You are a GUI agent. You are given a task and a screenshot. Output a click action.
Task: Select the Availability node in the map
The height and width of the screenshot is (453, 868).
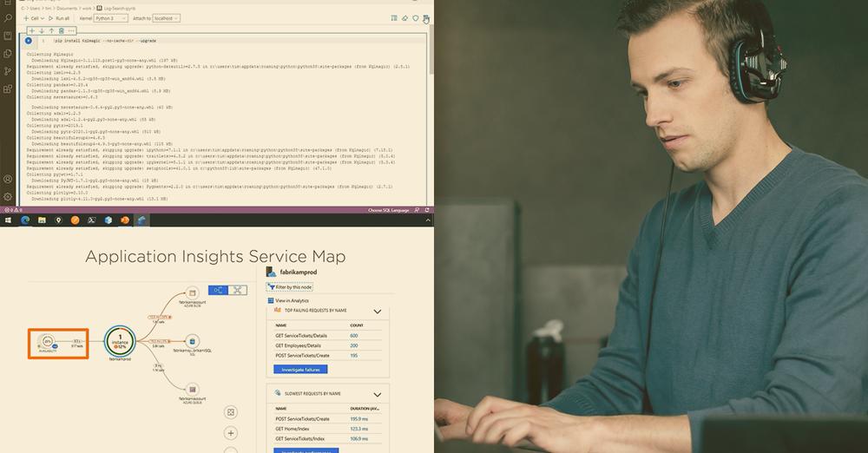[x=48, y=342]
